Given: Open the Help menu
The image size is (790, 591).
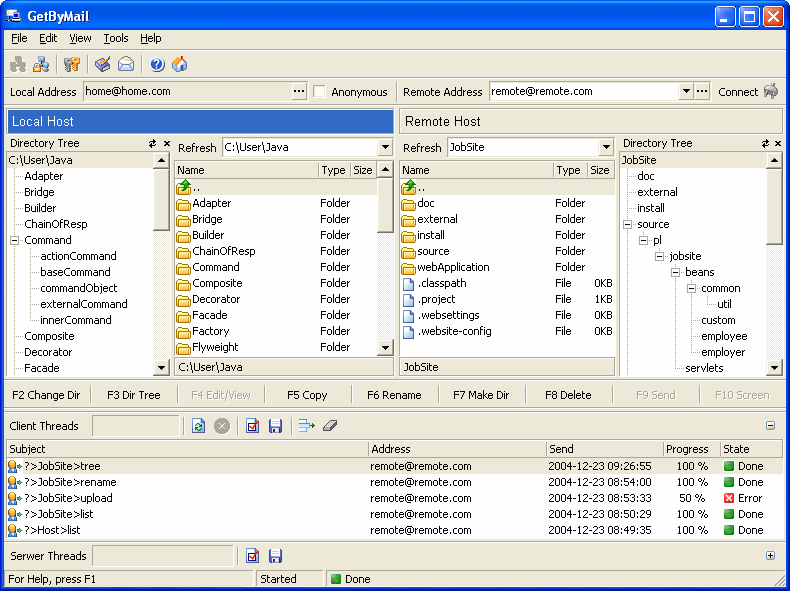Looking at the screenshot, I should (151, 38).
